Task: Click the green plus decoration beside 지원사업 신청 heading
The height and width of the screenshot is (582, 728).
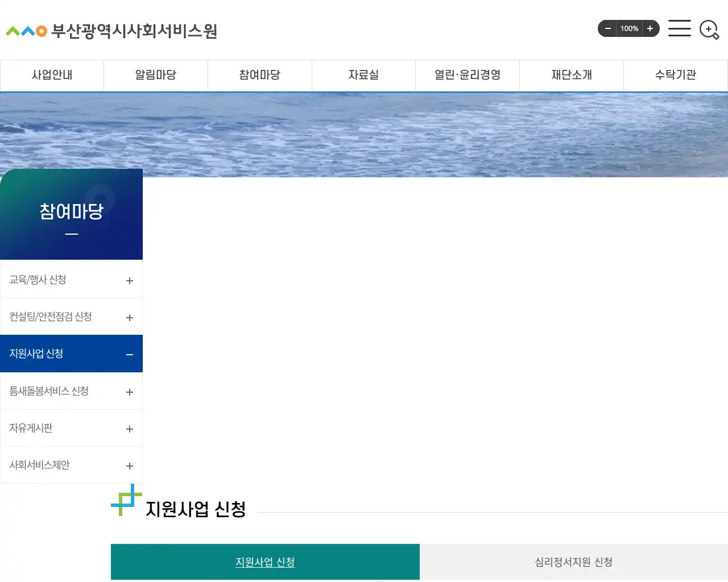Action: coord(126,501)
